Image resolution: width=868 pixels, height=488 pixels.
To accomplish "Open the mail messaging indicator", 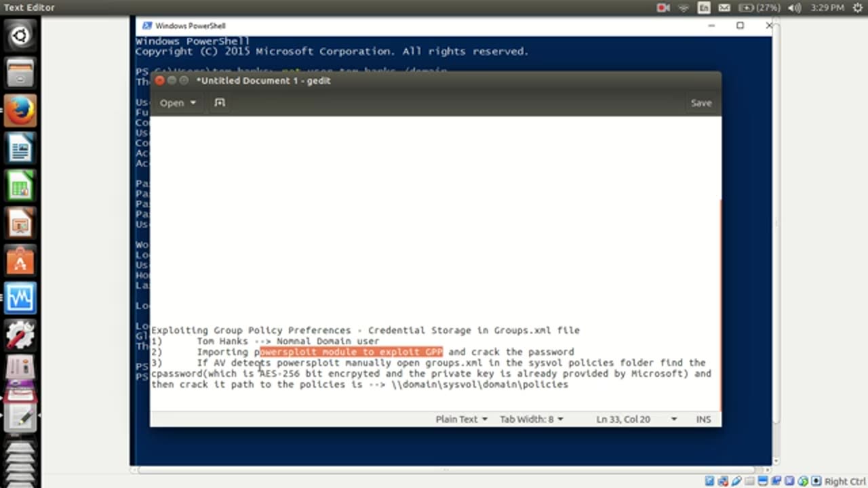I will 724,7.
